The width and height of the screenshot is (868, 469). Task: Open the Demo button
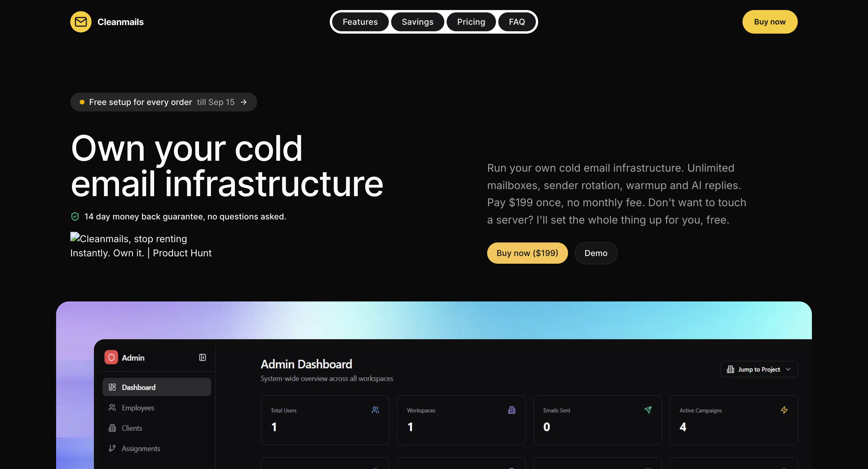coord(596,253)
